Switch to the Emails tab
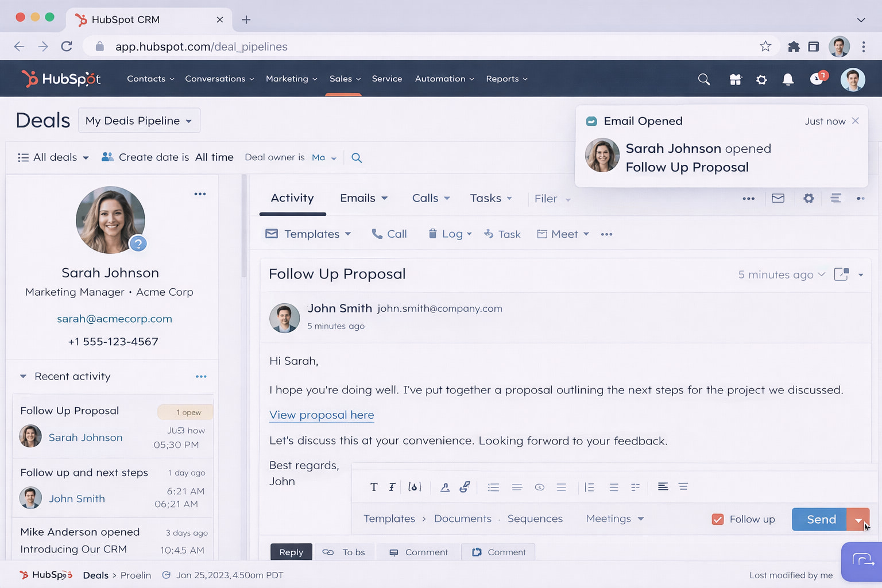The height and width of the screenshot is (588, 882). [363, 198]
